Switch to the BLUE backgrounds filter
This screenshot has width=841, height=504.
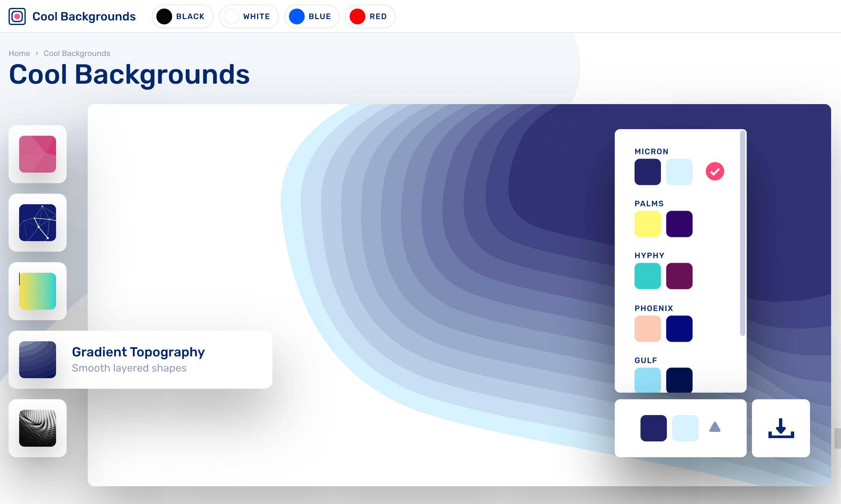[x=311, y=16]
